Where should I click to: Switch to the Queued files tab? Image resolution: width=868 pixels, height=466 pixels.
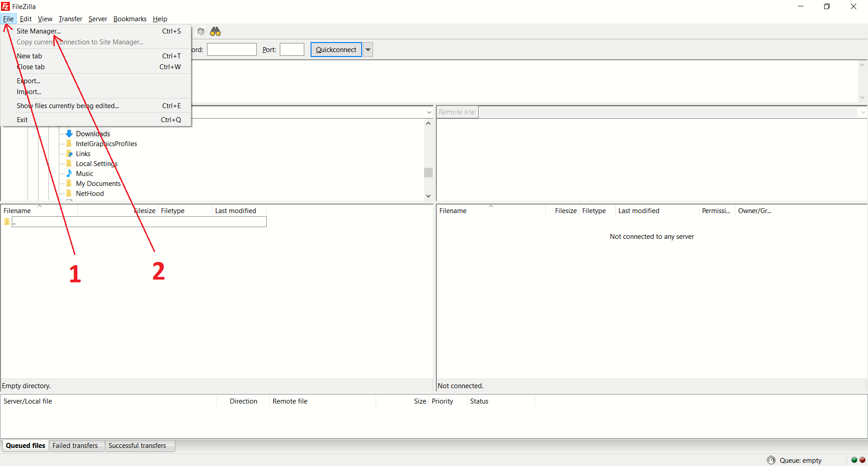[x=25, y=446]
